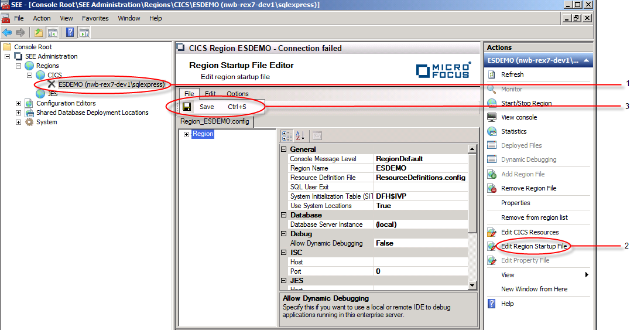Click Remove from region list action
The width and height of the screenshot is (644, 330).
click(535, 217)
